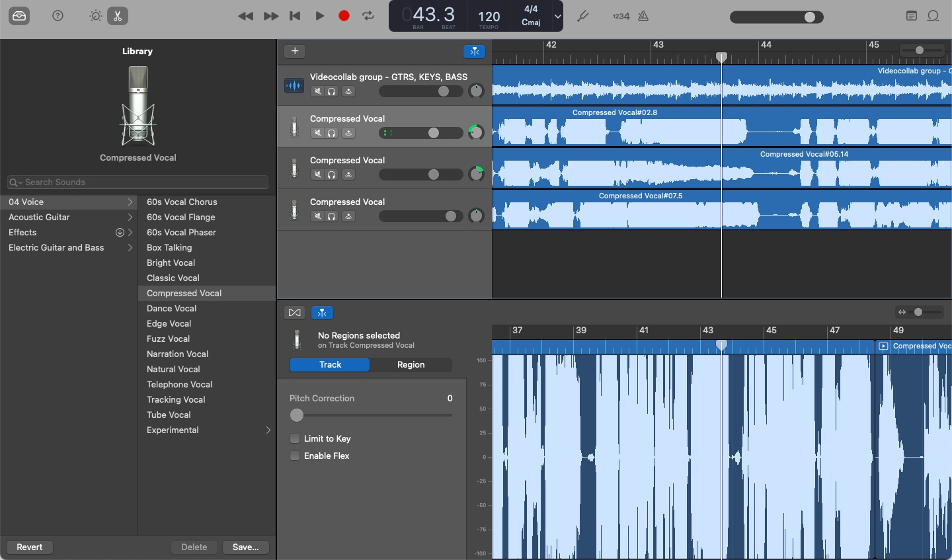Screen dimensions: 952x560
Task: Click the Delete button in Library
Action: [194, 547]
